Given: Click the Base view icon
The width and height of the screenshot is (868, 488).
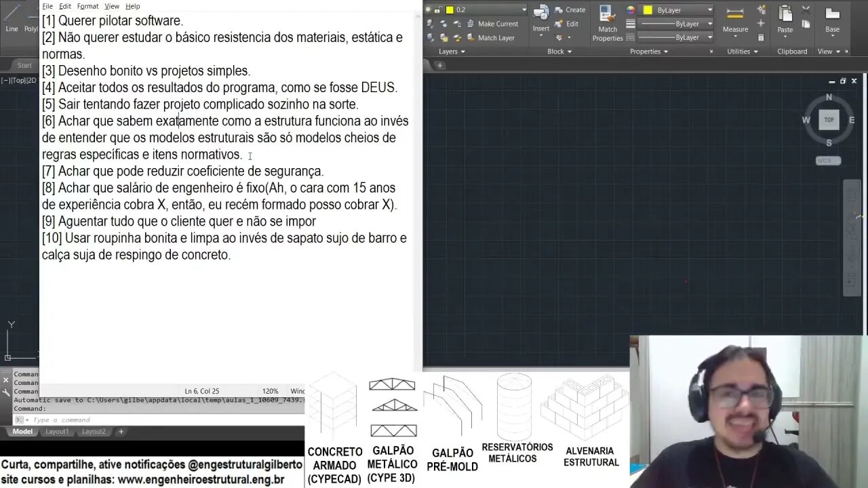Looking at the screenshot, I should pyautogui.click(x=832, y=14).
